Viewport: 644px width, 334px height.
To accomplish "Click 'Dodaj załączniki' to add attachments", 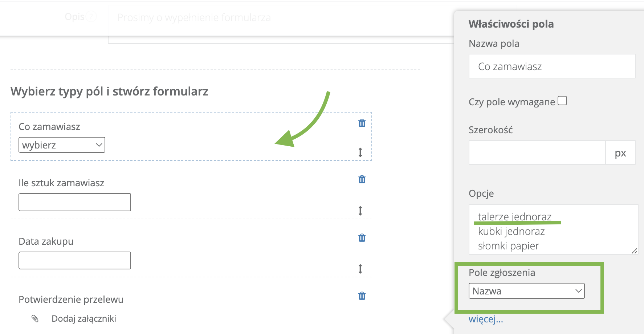I will point(83,318).
